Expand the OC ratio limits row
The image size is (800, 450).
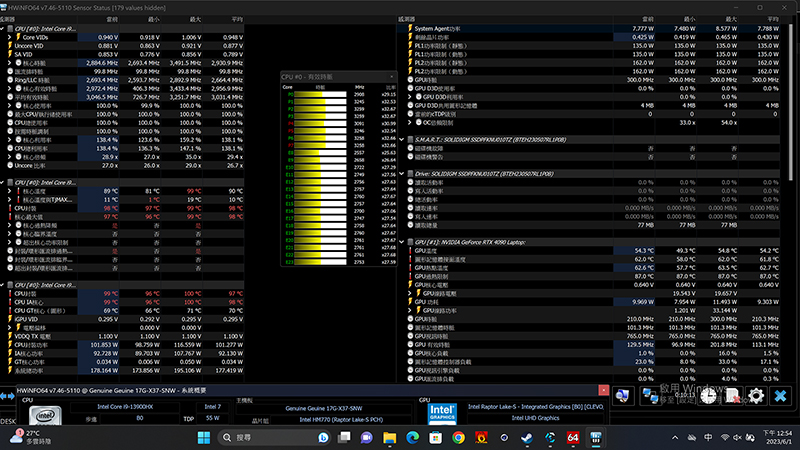pos(410,122)
